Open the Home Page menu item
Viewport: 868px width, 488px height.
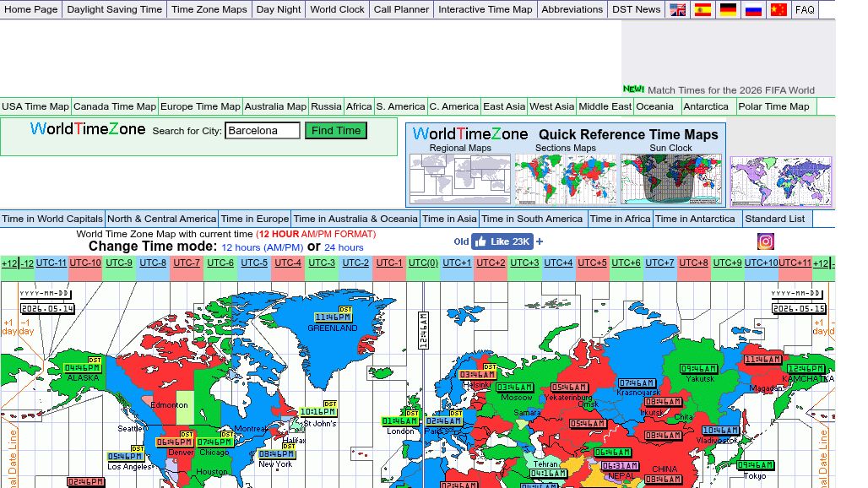click(x=31, y=9)
